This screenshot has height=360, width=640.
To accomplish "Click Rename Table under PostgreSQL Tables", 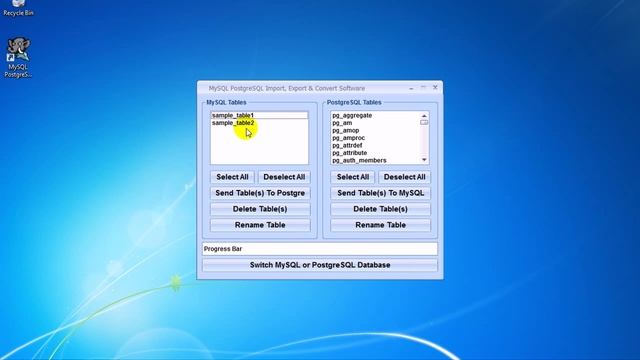I will point(380,225).
